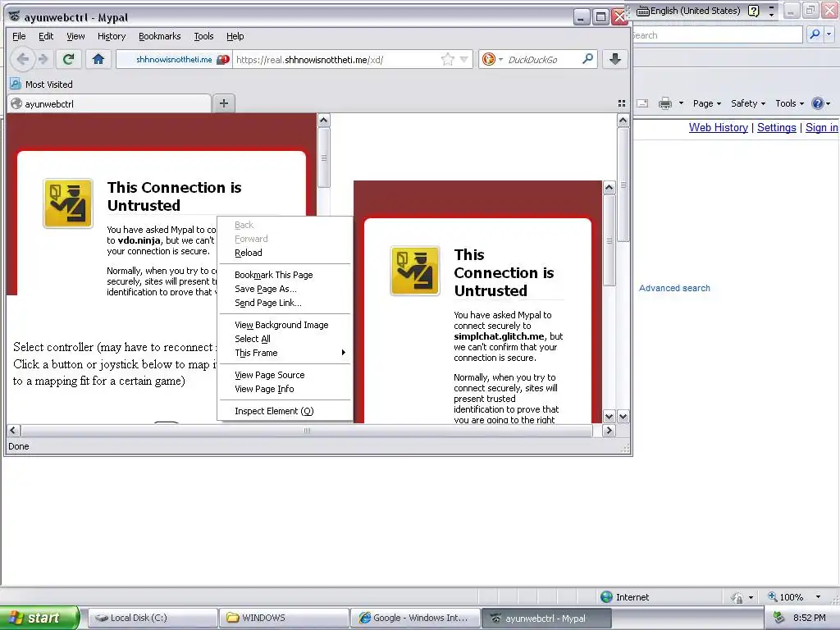Click the Web History link
The image size is (840, 630).
click(718, 127)
